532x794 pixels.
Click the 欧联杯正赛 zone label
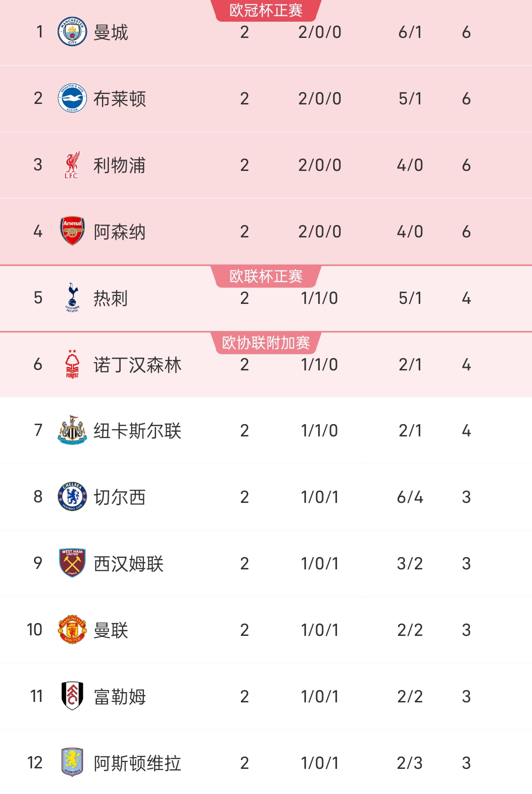tap(266, 276)
